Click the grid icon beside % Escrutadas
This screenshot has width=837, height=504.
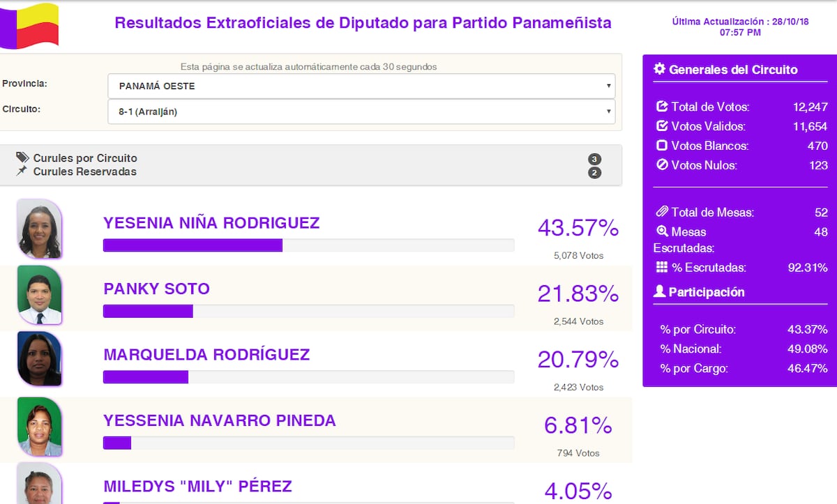662,267
